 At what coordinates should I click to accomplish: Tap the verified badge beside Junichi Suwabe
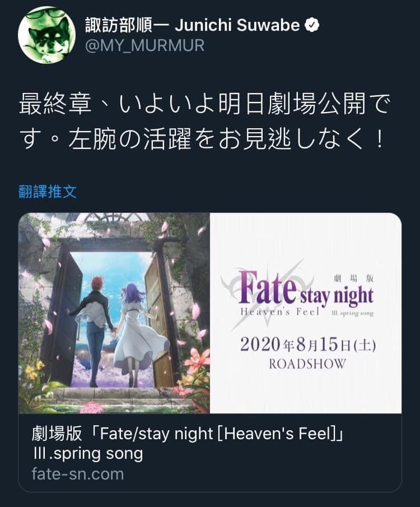coord(312,25)
